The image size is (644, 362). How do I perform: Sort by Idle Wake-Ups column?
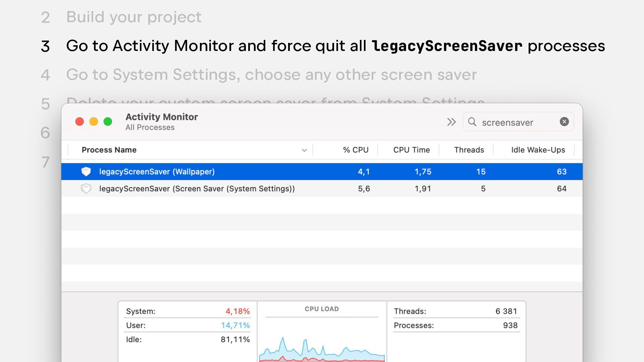pyautogui.click(x=538, y=150)
